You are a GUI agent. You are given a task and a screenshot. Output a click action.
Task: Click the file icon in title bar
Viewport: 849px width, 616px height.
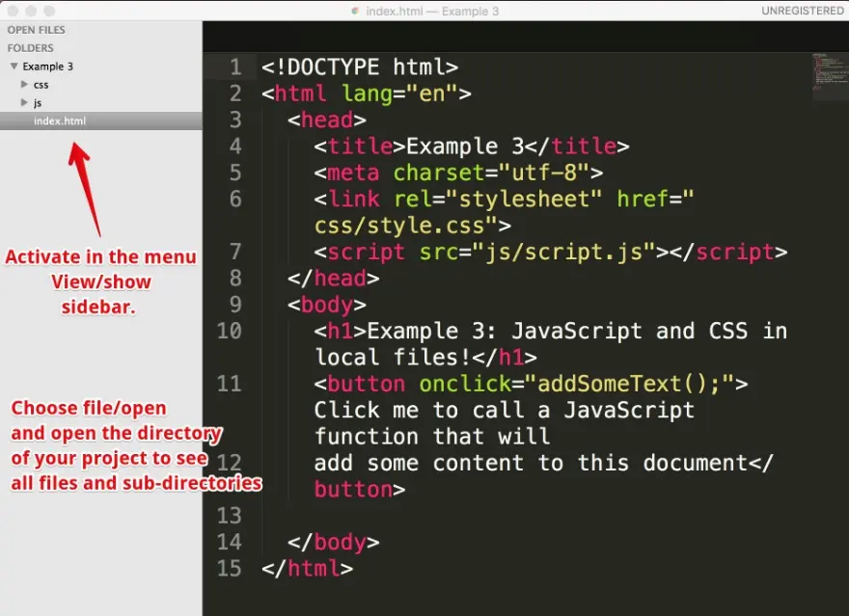[356, 11]
